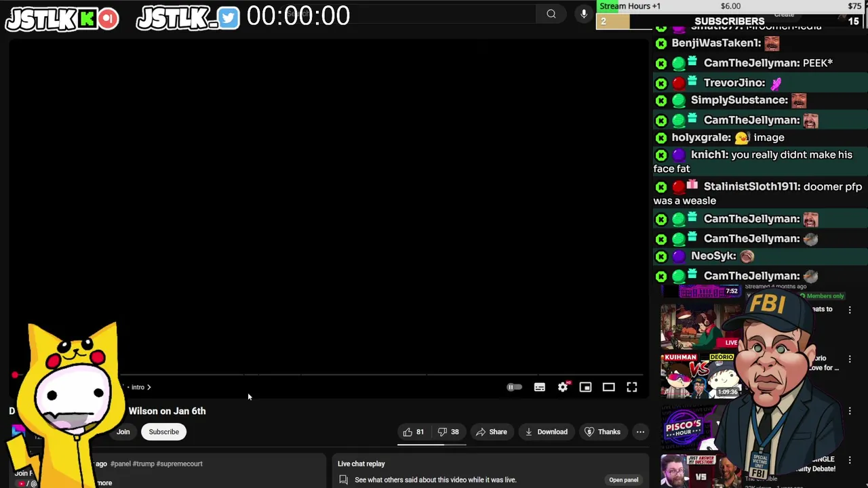The image size is (868, 488).
Task: Click the YouTube search magnifier icon
Action: (551, 14)
